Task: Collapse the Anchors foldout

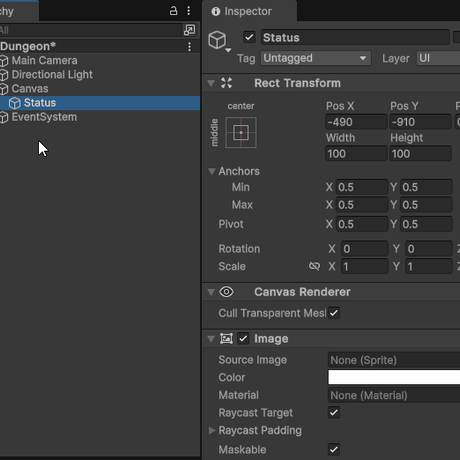Action: (212, 171)
